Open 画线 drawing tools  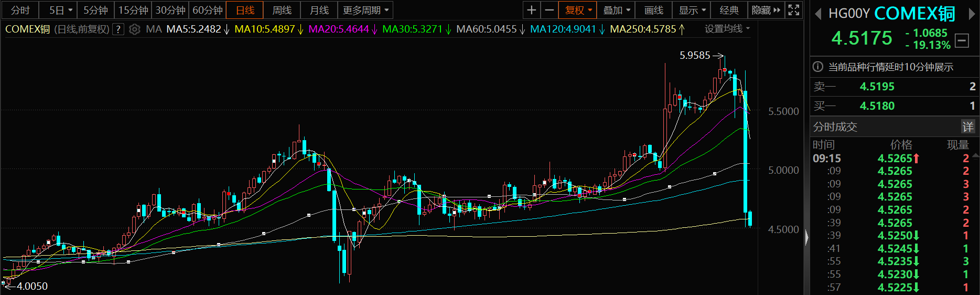coord(653,10)
